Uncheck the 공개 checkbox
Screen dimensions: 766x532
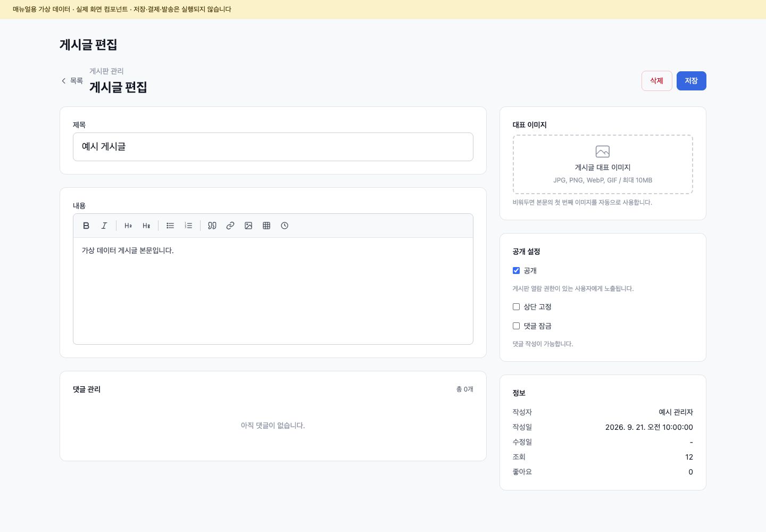pos(516,270)
